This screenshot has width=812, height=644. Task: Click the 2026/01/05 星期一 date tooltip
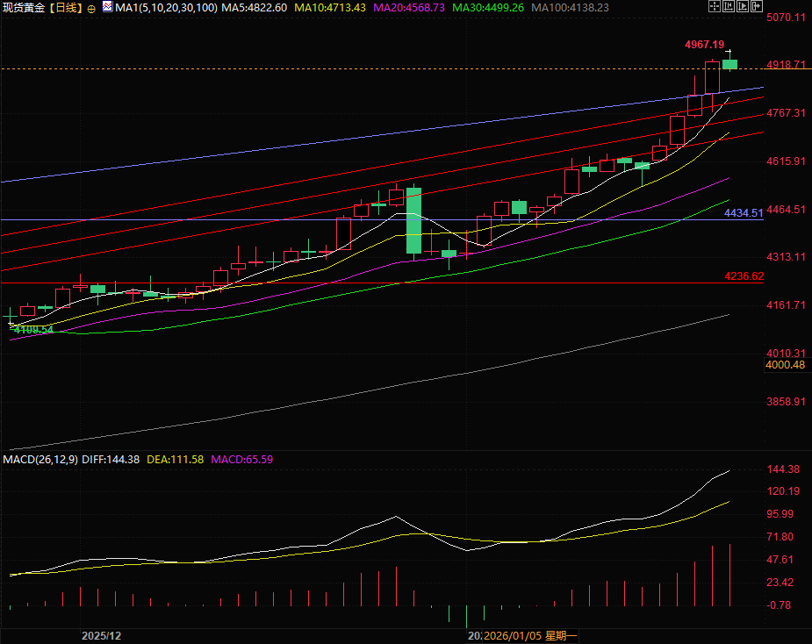click(x=530, y=636)
